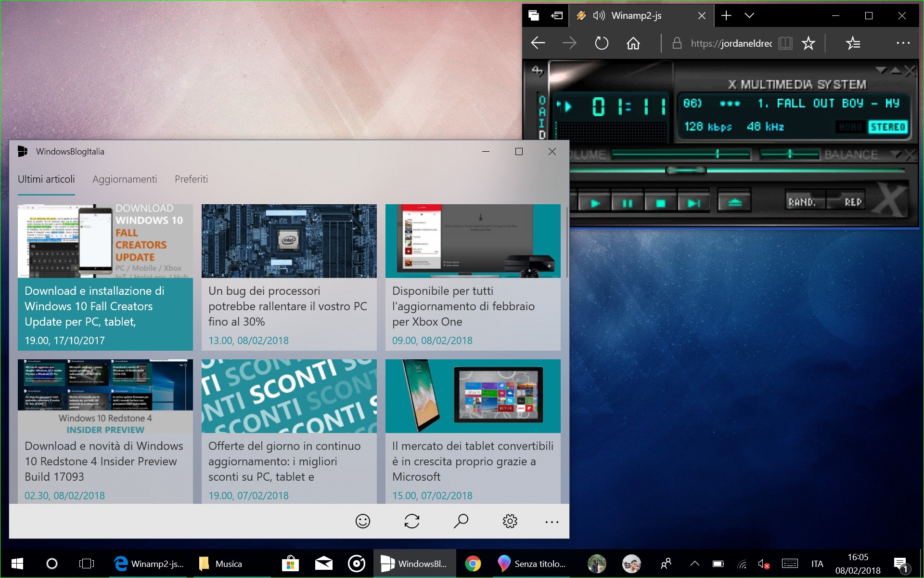
Task: Click SCONTI thumbnail image
Action: (x=289, y=396)
